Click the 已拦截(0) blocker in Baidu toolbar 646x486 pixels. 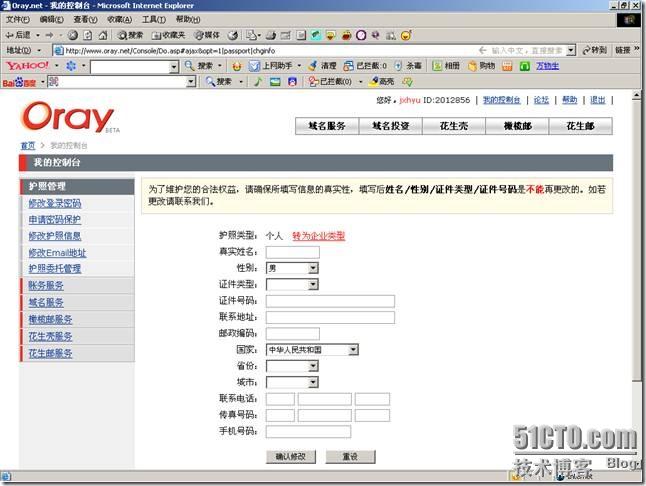330,82
